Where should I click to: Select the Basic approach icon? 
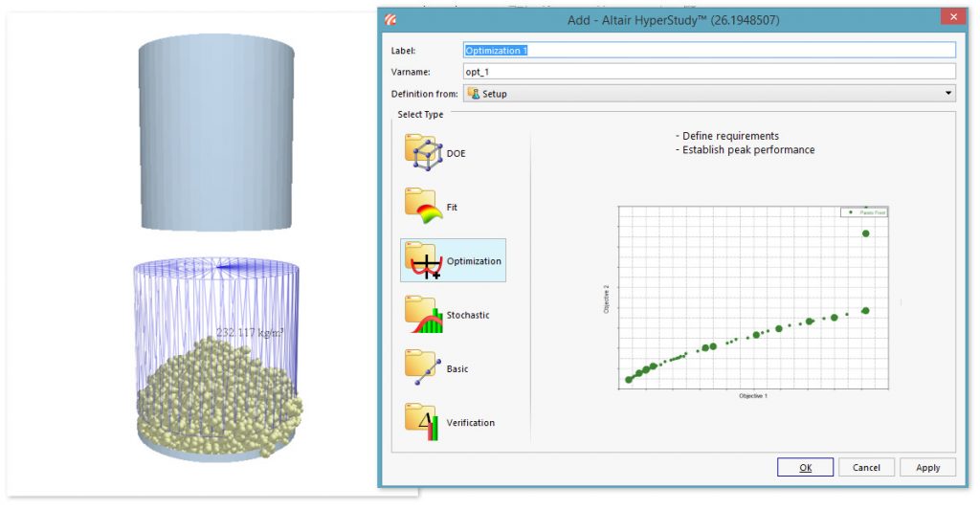423,368
